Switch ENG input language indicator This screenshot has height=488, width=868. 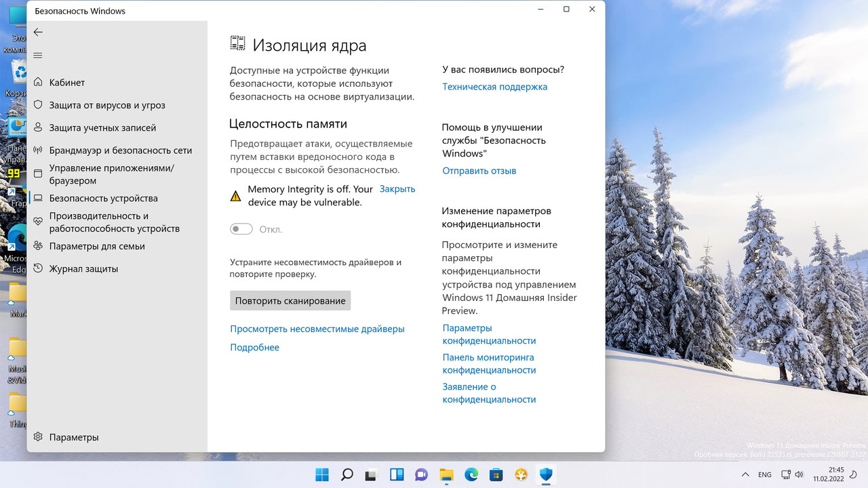tap(765, 474)
